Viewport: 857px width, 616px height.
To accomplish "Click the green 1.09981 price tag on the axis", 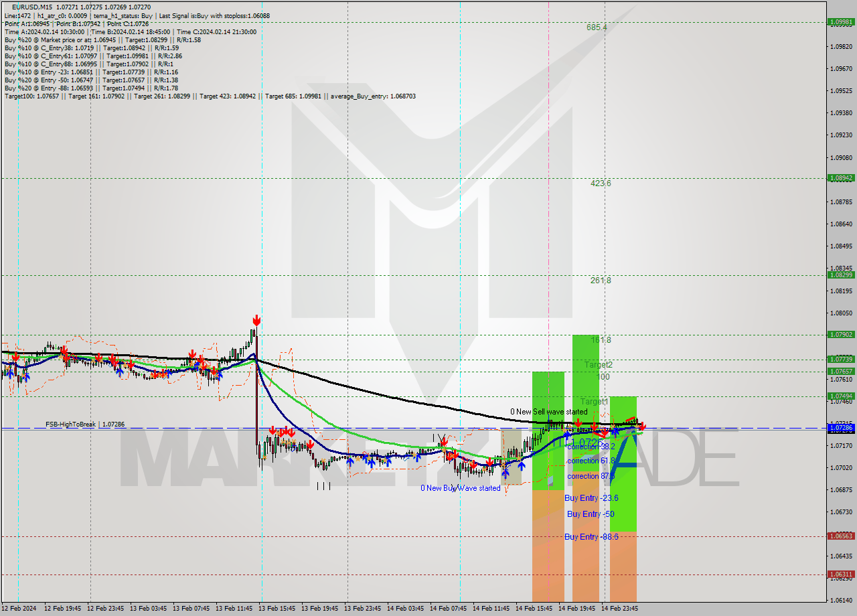I will click(x=841, y=21).
